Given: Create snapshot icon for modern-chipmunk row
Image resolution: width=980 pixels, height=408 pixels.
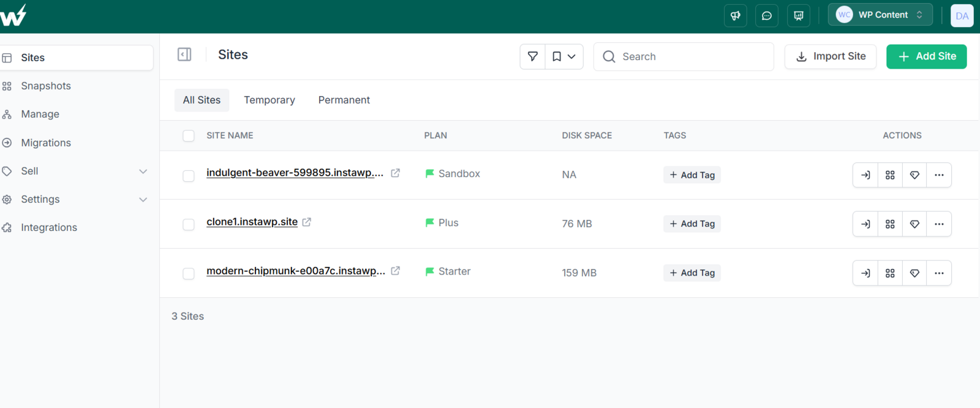Looking at the screenshot, I should (890, 273).
